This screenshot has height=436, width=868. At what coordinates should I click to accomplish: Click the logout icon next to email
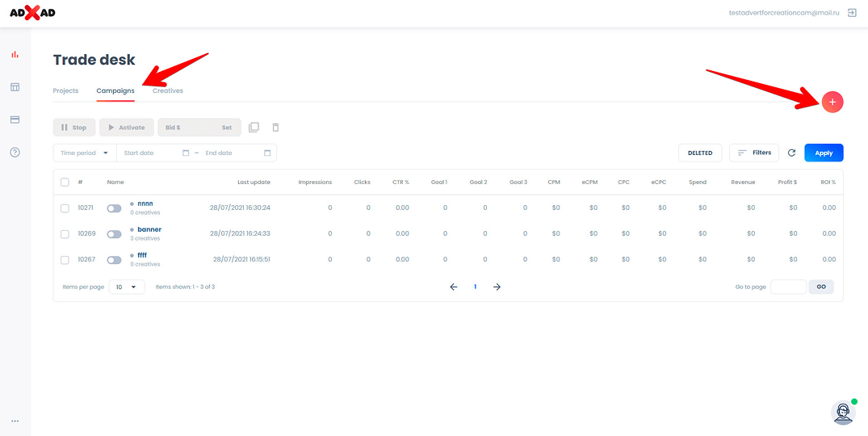pyautogui.click(x=852, y=13)
